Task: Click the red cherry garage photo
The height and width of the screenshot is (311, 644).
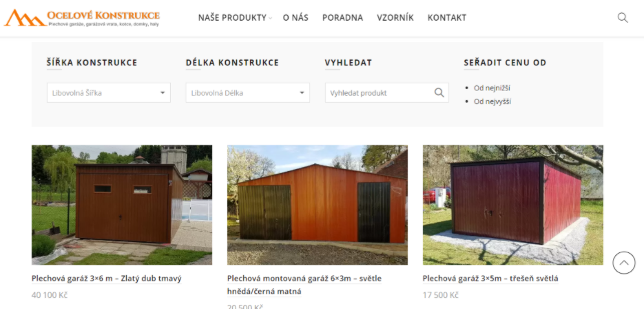Action: coord(513,204)
